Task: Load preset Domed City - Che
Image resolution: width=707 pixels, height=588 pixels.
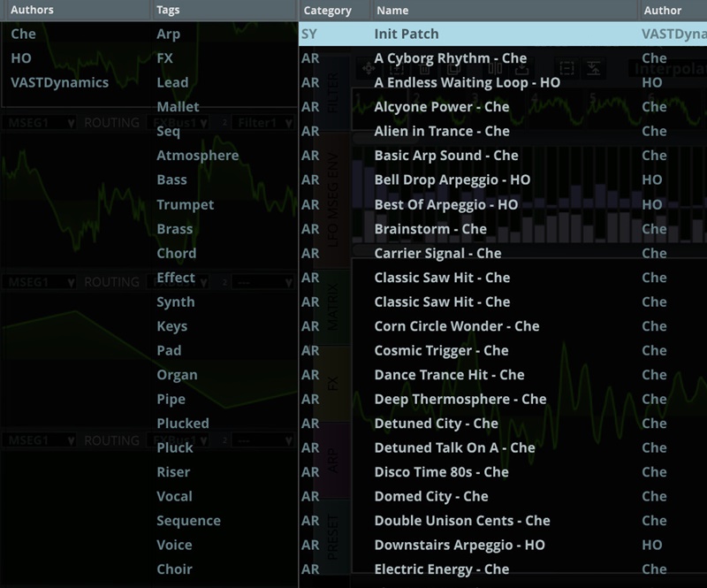Action: point(431,497)
